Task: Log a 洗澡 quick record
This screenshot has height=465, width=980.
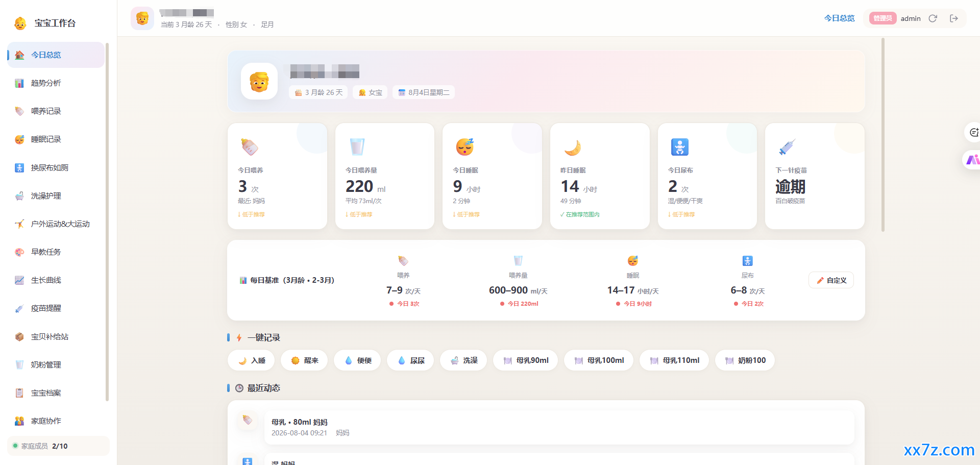Action: tap(464, 360)
